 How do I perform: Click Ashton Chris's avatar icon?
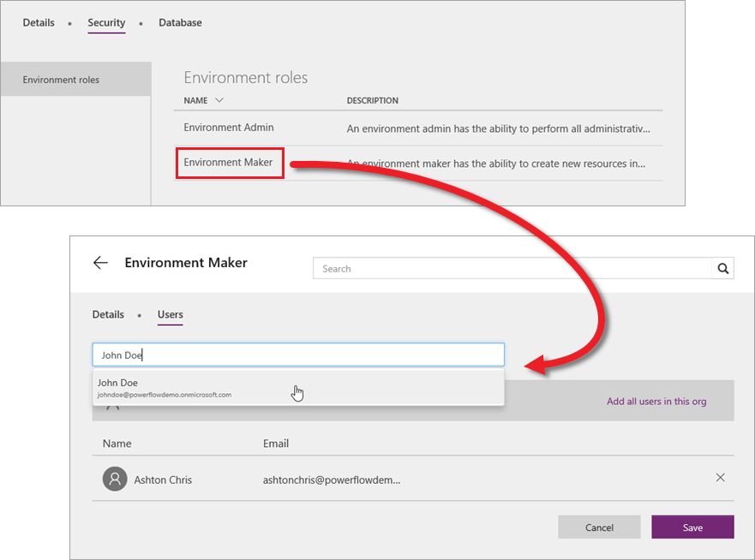pos(115,479)
